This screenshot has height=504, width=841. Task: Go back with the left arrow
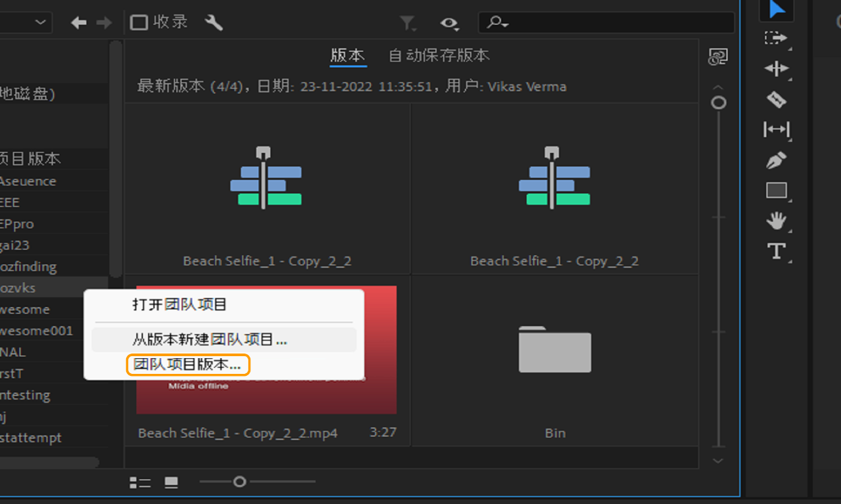point(79,23)
